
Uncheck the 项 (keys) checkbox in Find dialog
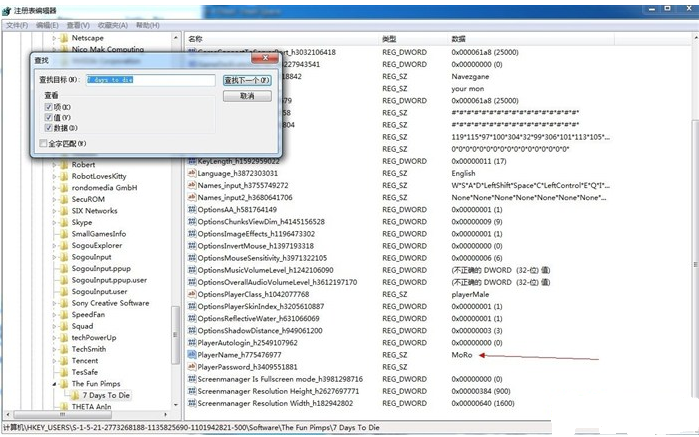click(48, 106)
